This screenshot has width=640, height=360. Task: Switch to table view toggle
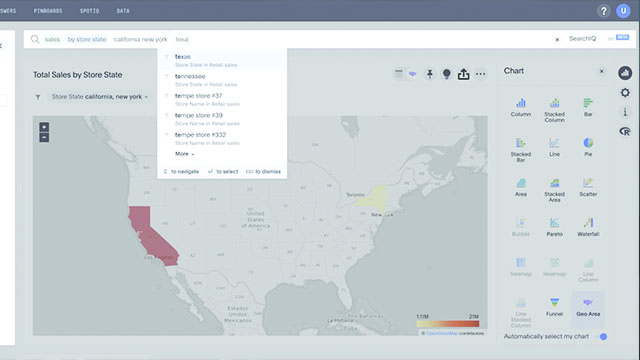coord(399,73)
